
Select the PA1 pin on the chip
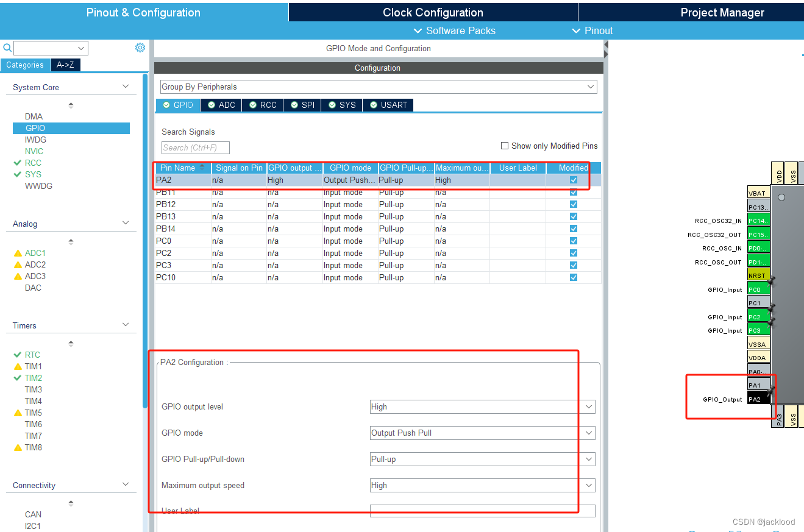(758, 385)
